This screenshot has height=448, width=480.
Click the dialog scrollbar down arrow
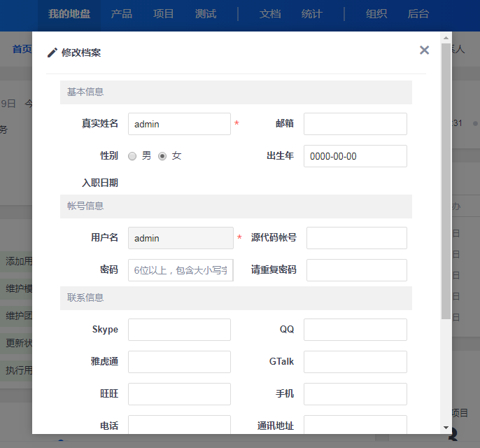pos(446,427)
